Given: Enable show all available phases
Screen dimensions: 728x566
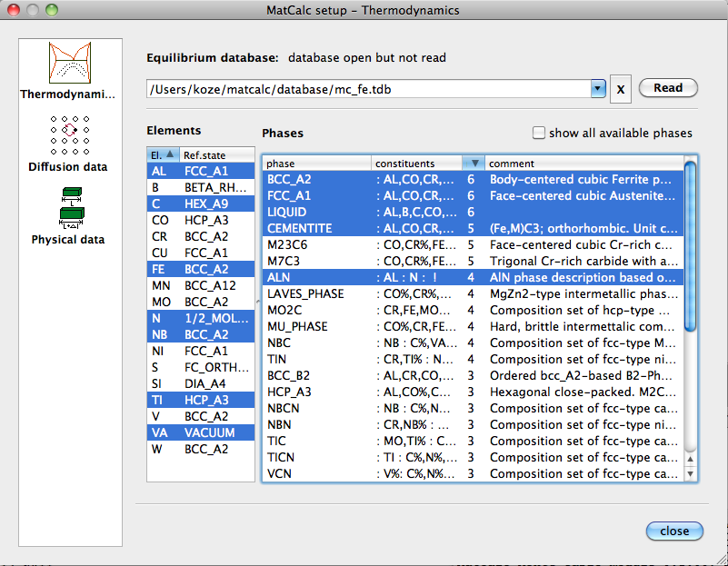Looking at the screenshot, I should pos(539,133).
